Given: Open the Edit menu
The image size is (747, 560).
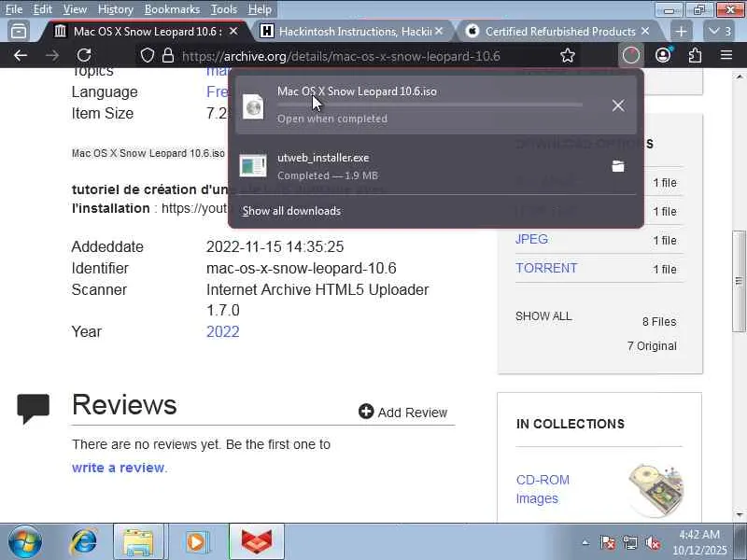Looking at the screenshot, I should point(42,9).
